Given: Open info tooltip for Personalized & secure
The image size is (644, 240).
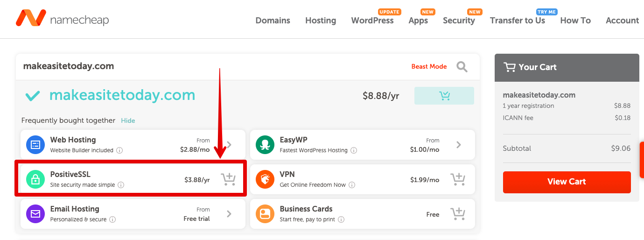Looking at the screenshot, I should [112, 219].
